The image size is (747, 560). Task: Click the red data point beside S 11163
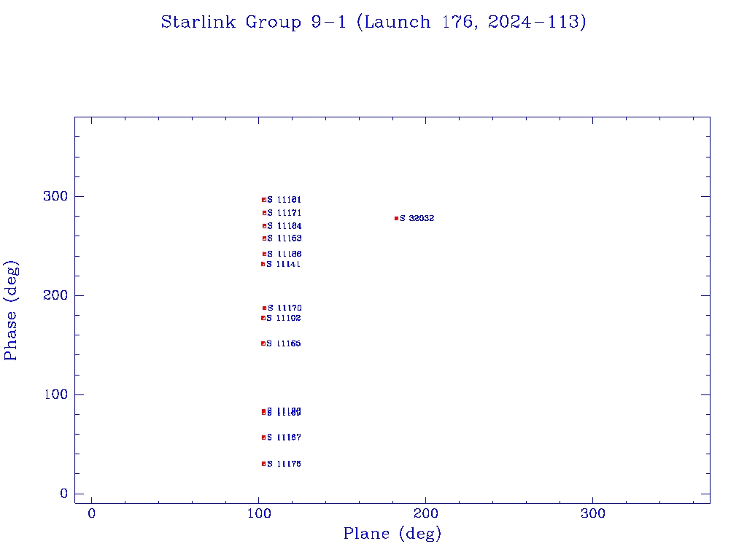click(x=264, y=238)
